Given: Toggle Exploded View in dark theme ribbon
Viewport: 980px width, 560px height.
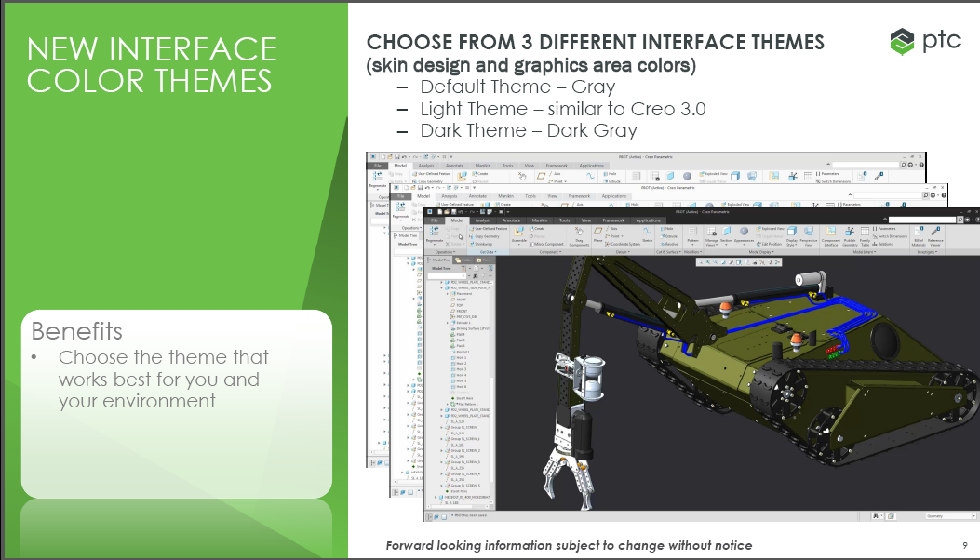Looking at the screenshot, I should [770, 228].
